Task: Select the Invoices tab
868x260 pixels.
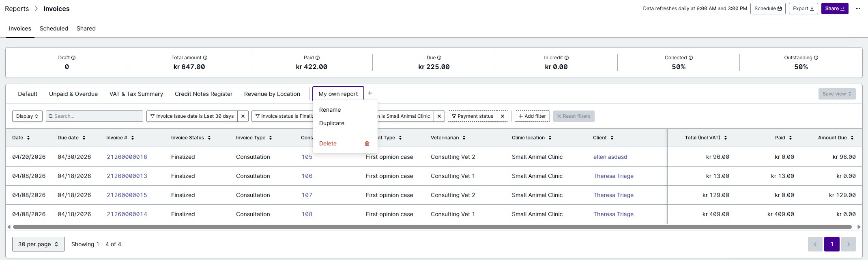Action: 20,28
